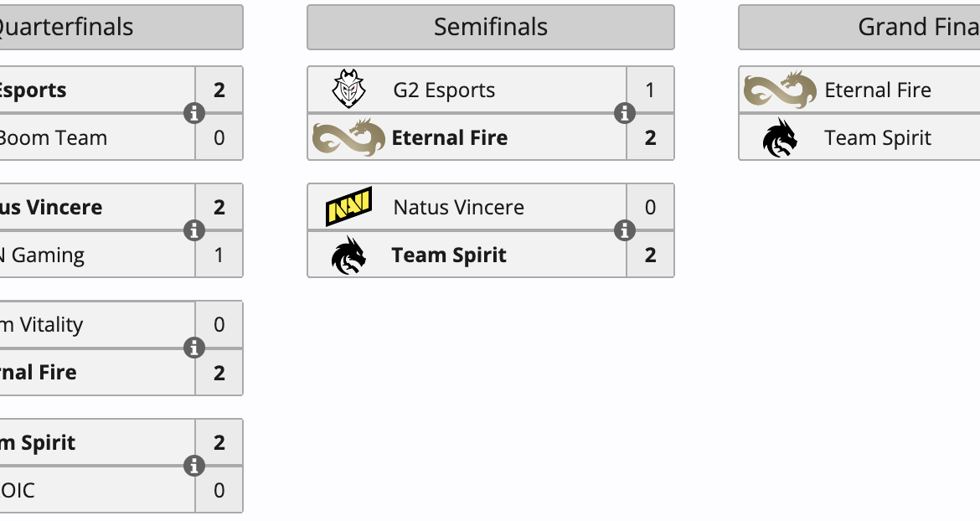Open info icon for Team Spirit quarterfinal

194,466
